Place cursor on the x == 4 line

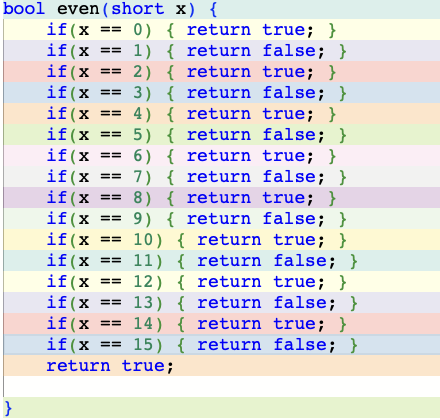point(221,114)
